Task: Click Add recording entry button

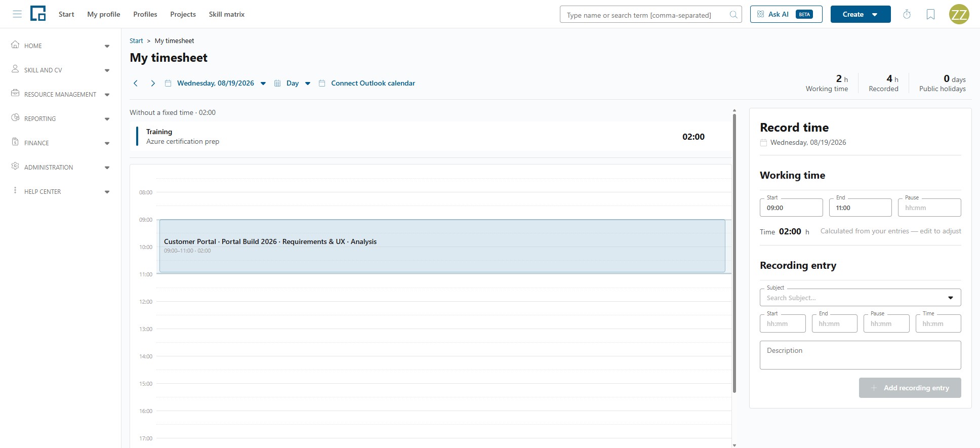Action: (910, 388)
